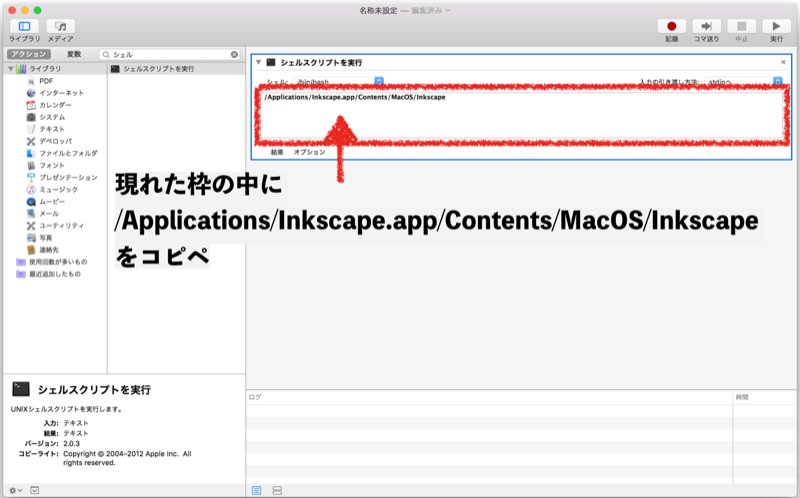Viewport: 800px width, 498px height.
Task: Select the 連絡先 category
Action: (49, 250)
